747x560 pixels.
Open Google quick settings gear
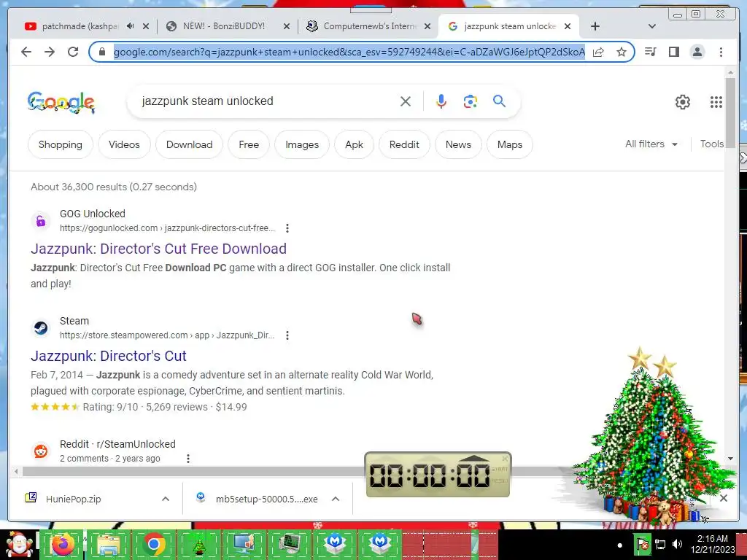(x=683, y=102)
